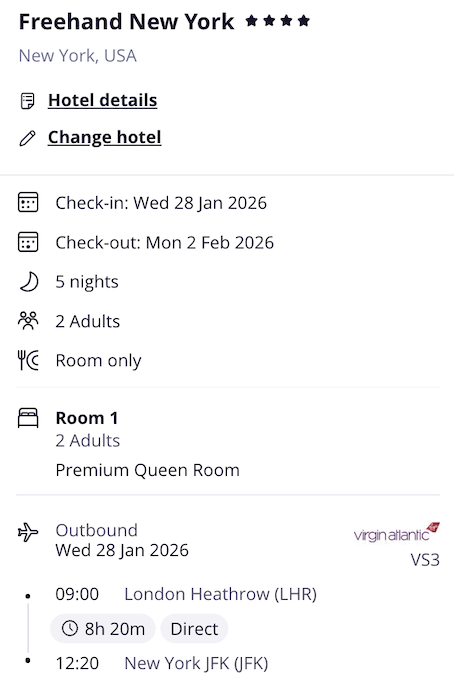
Task: Click the fork and moon board icon
Action: [x=28, y=360]
